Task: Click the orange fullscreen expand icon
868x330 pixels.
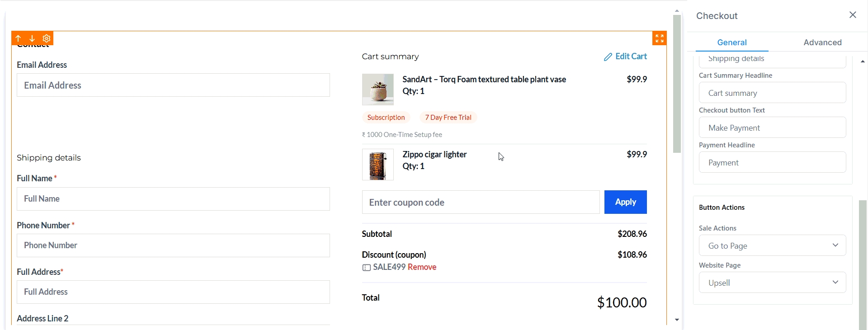Action: coord(660,38)
